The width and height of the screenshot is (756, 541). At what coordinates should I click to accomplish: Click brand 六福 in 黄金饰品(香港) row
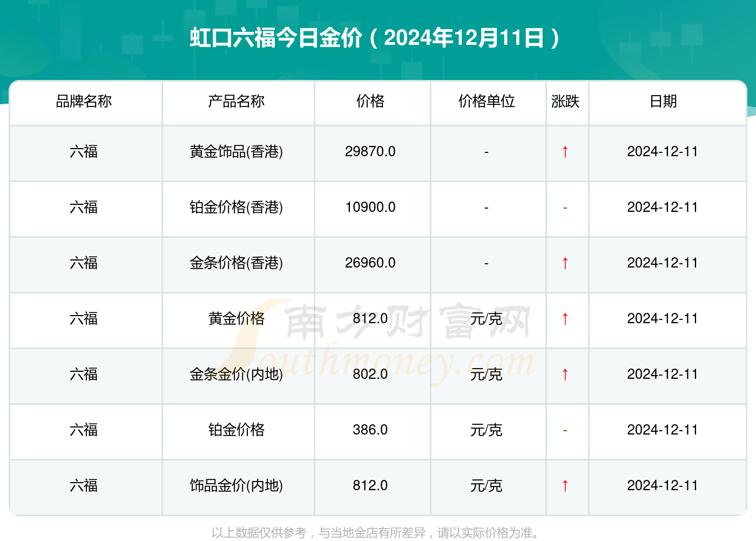(84, 151)
